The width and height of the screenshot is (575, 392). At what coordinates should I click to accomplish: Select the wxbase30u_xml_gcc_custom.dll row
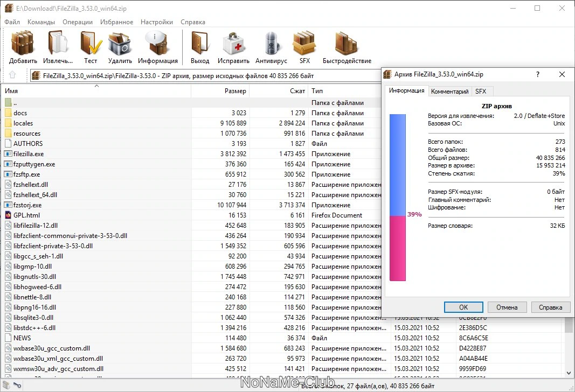282,358
